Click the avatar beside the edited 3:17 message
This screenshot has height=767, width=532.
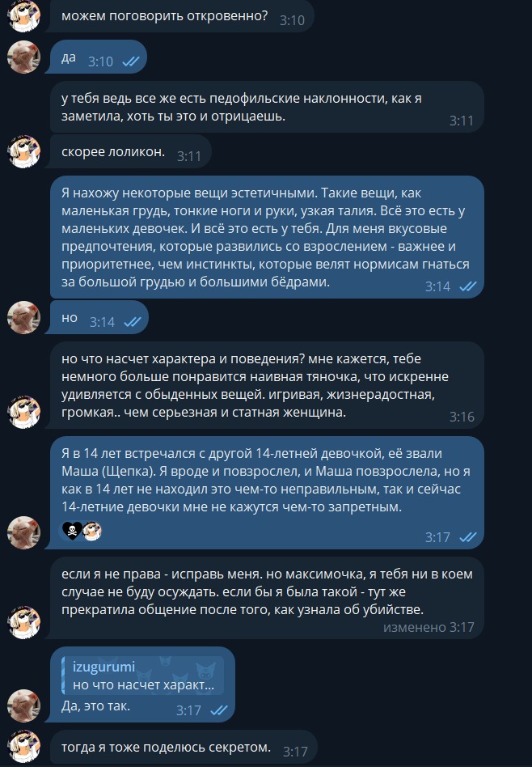pos(23,622)
